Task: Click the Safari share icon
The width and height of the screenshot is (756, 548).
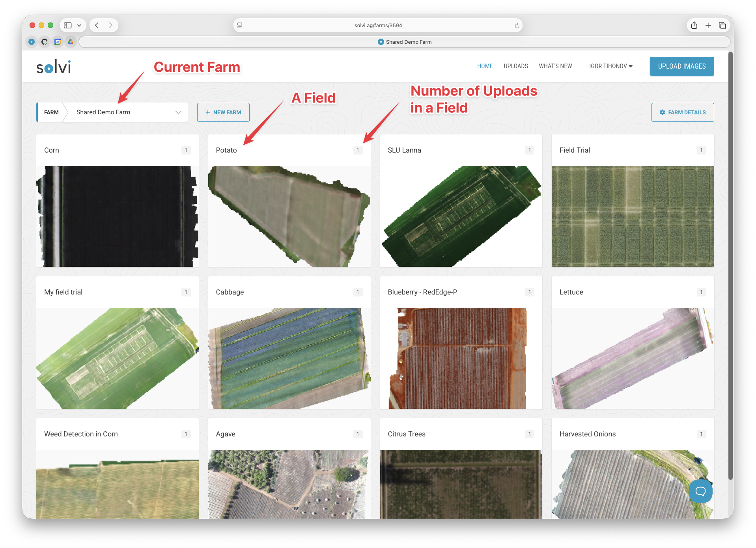Action: [694, 26]
